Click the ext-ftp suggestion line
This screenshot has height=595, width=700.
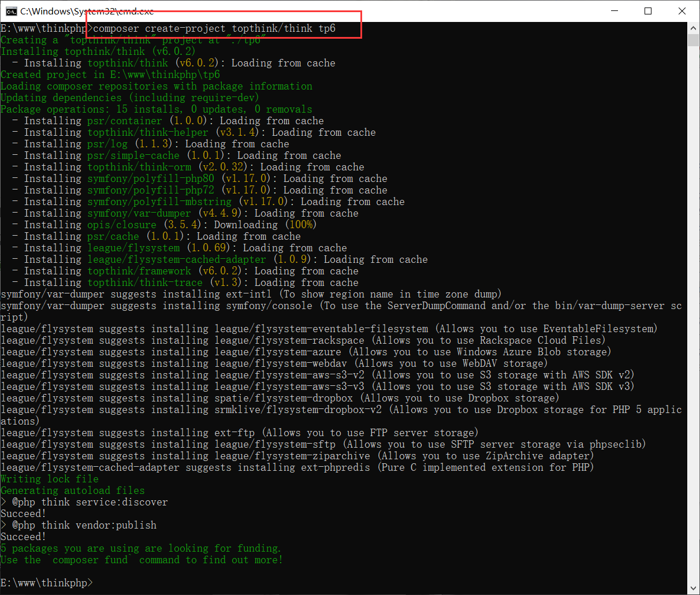(x=240, y=433)
